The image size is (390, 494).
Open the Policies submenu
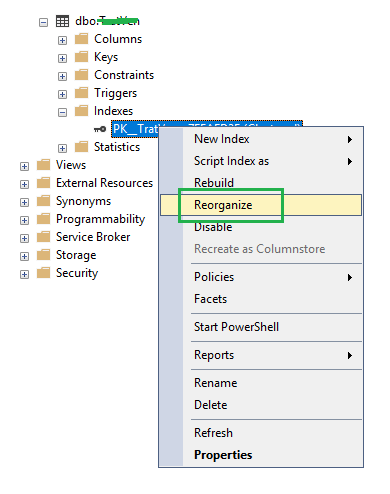pyautogui.click(x=261, y=277)
